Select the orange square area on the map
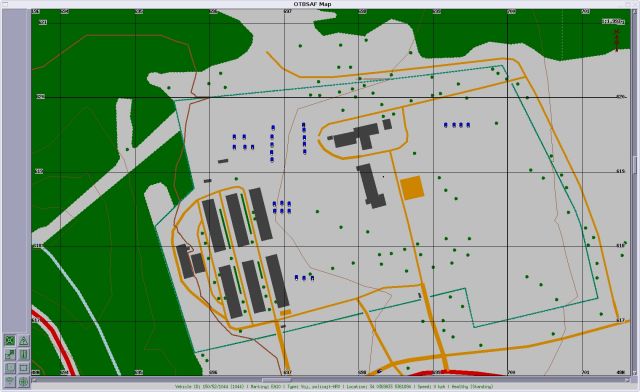The width and height of the screenshot is (640, 392). coord(412,188)
